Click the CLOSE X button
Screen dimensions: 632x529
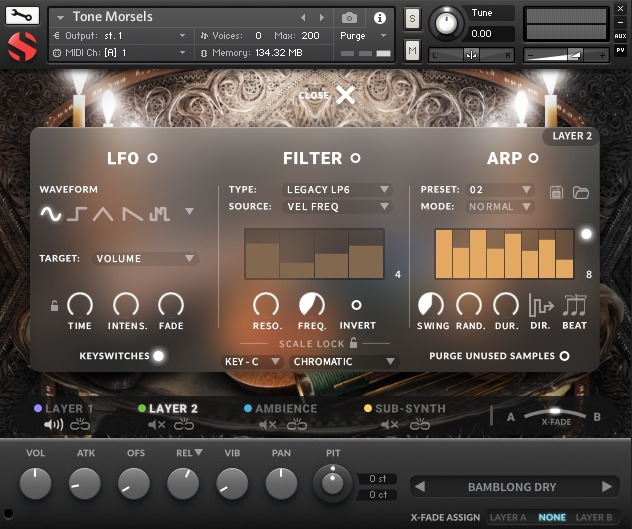click(345, 95)
